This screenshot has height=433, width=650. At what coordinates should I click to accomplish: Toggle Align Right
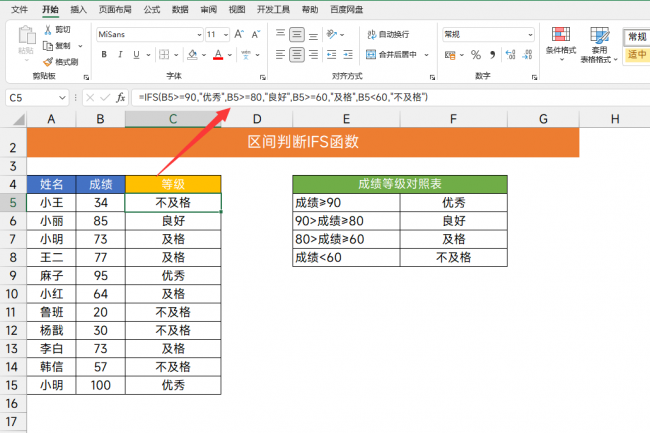tap(313, 54)
